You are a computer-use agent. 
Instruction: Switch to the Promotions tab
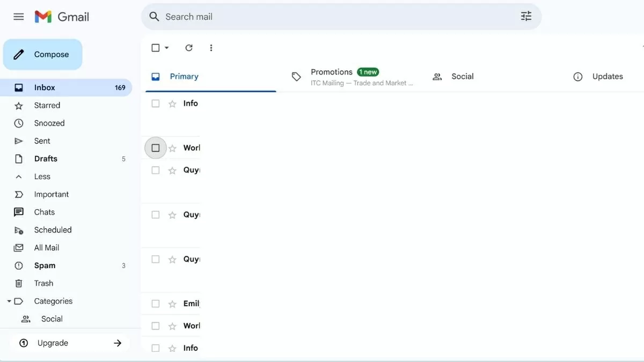point(331,71)
